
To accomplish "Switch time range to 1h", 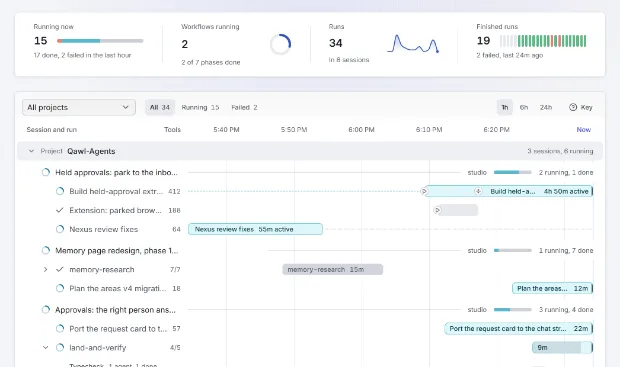I will pos(505,107).
